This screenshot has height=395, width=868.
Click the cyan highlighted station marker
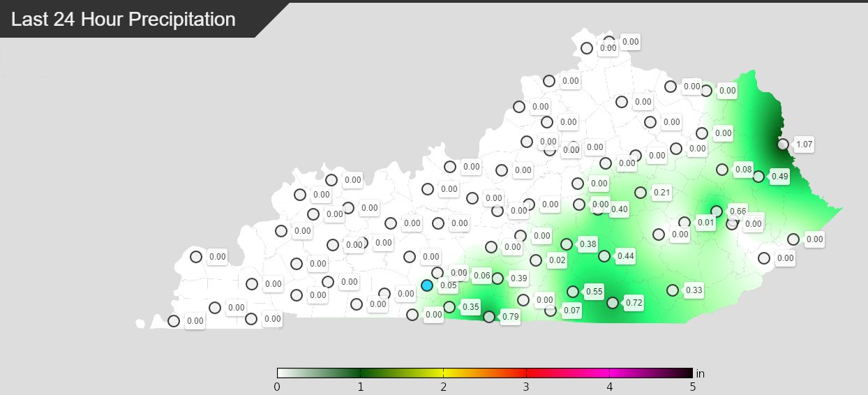(427, 285)
